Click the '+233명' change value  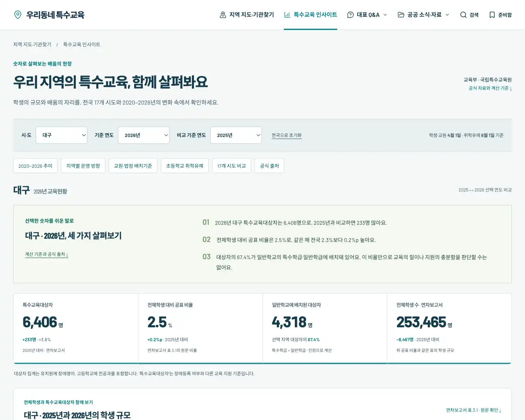pos(29,340)
